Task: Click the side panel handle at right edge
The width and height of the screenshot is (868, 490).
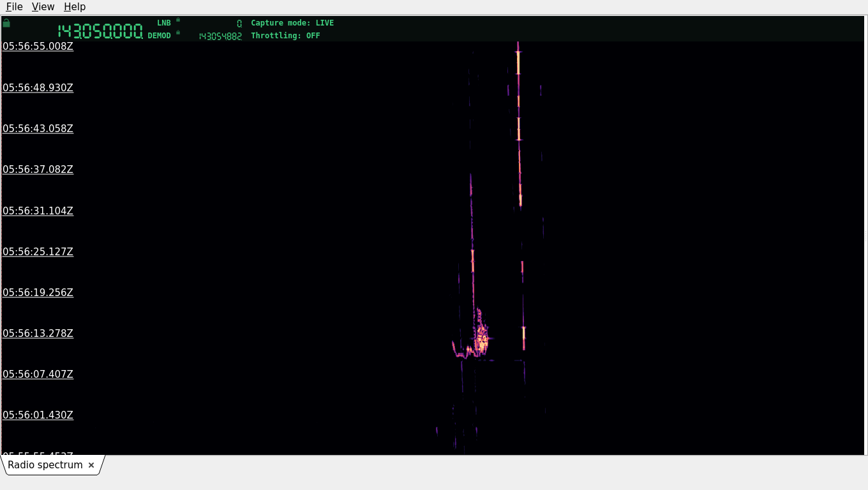Action: coord(865,235)
